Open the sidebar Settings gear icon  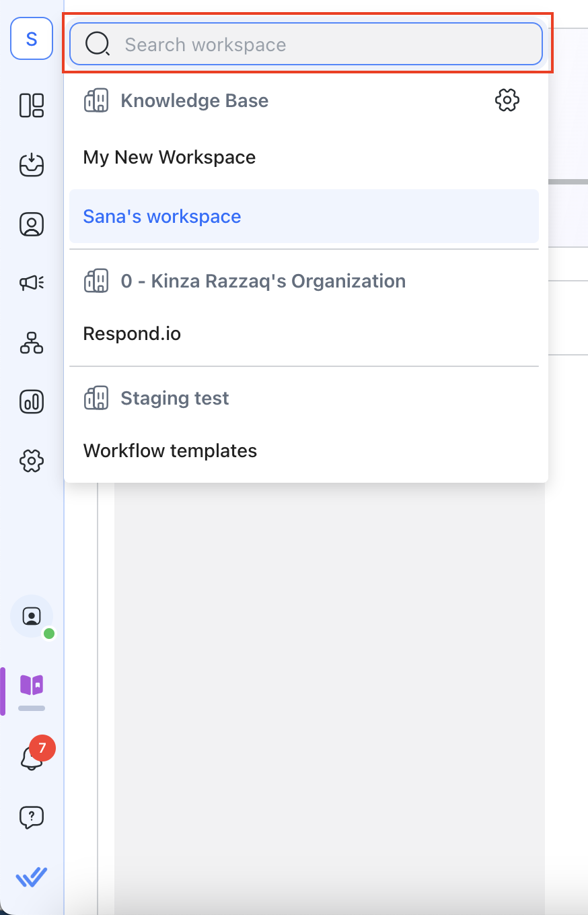click(x=32, y=461)
